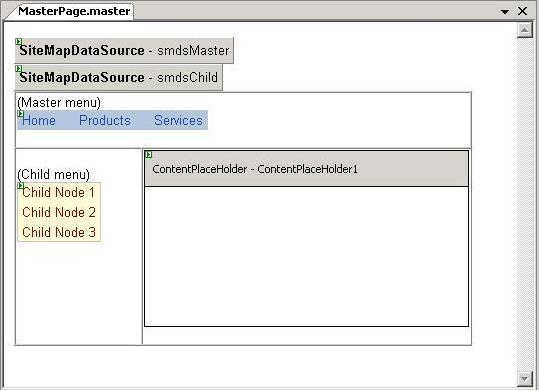
Task: Click scrollbar down arrow button
Action: click(525, 379)
